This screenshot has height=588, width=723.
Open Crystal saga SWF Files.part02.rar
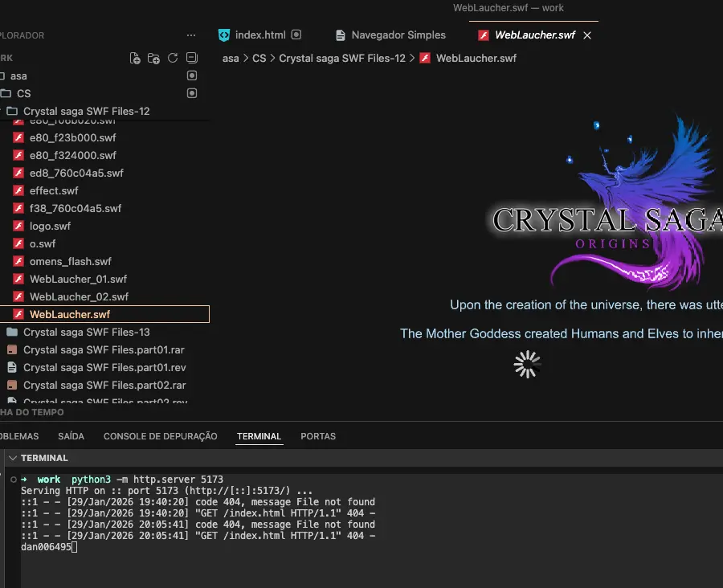click(104, 385)
